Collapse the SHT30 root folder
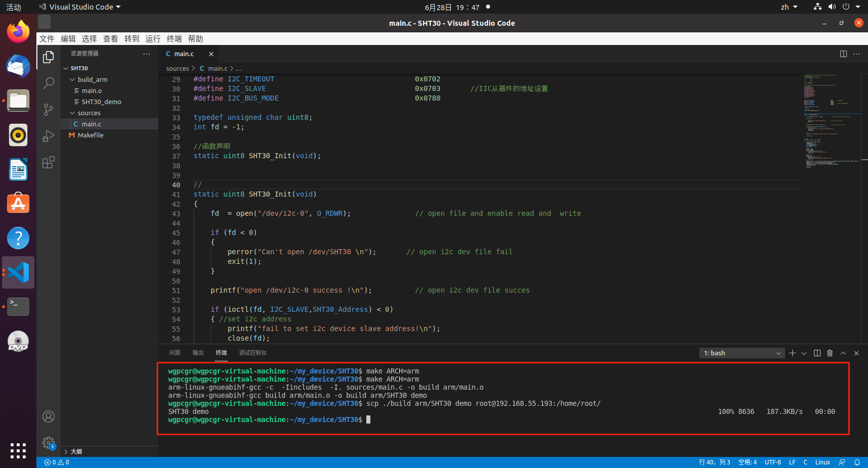The image size is (868, 468). [x=109, y=68]
